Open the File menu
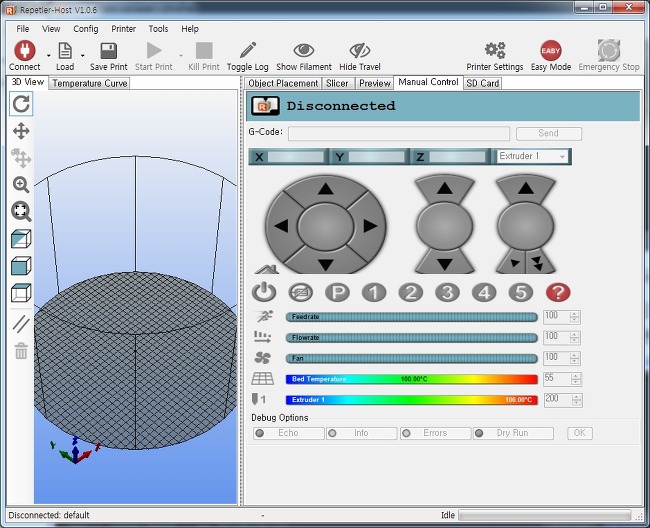 tap(22, 29)
